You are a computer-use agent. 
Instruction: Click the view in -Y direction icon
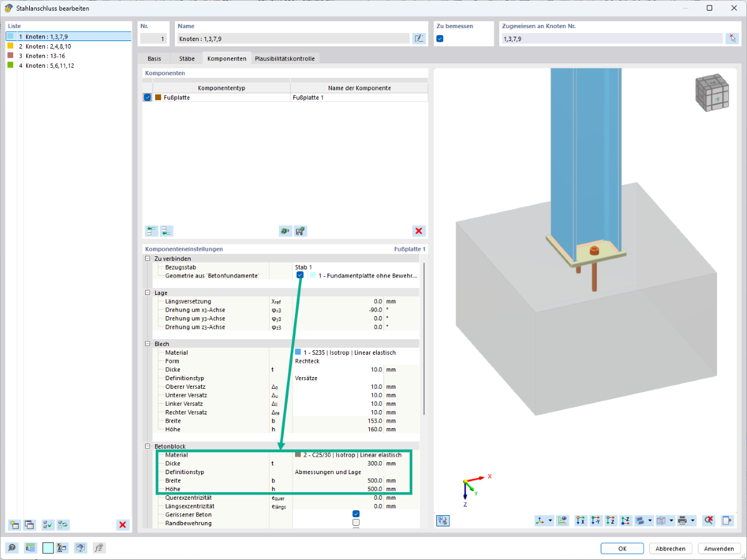click(596, 520)
